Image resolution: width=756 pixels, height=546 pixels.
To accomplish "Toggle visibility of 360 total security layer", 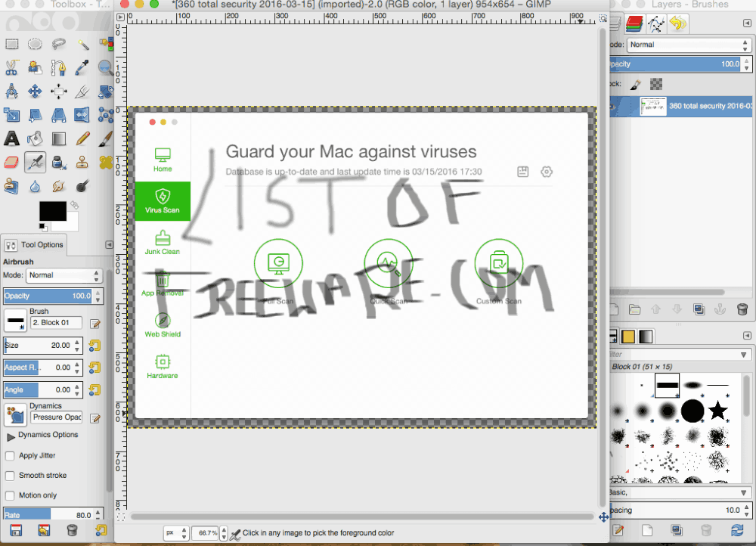I will 614,106.
